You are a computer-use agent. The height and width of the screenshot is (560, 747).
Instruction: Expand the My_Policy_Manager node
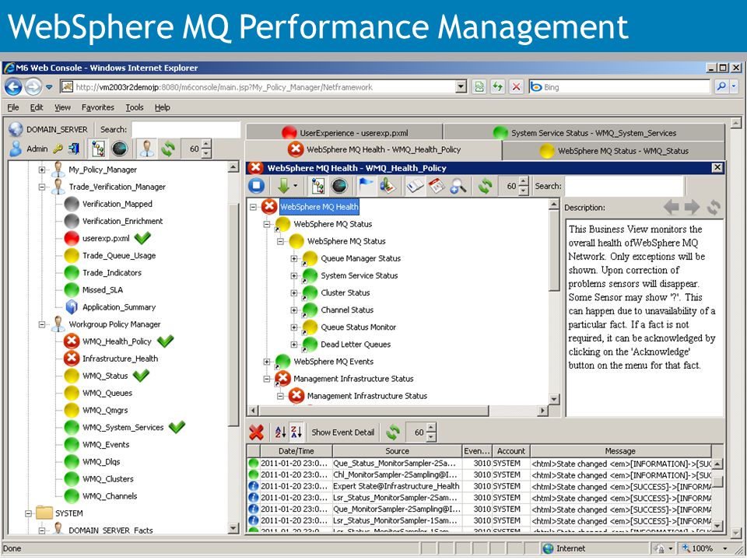pos(42,170)
